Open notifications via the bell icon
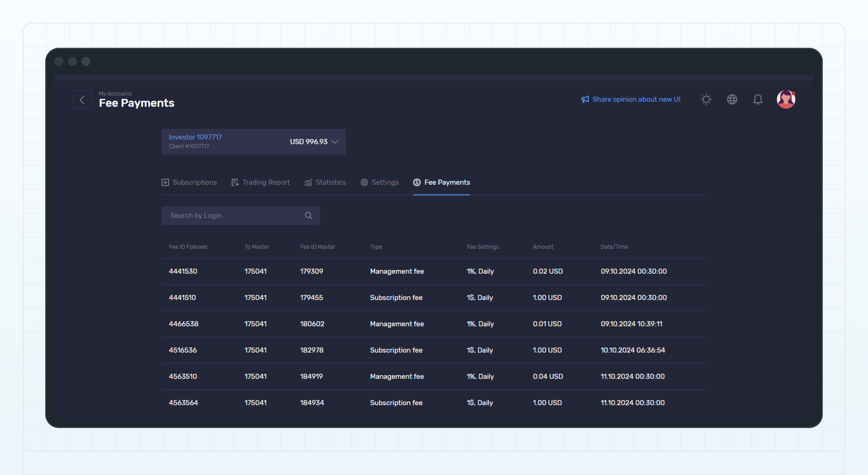 pyautogui.click(x=758, y=99)
